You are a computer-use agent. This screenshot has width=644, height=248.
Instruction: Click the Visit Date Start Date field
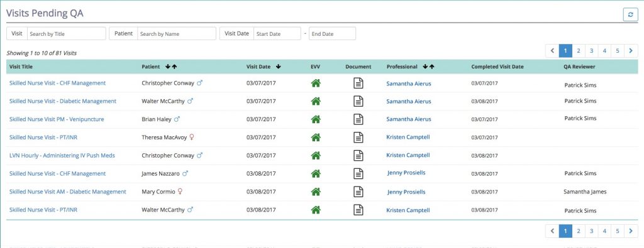pyautogui.click(x=277, y=34)
